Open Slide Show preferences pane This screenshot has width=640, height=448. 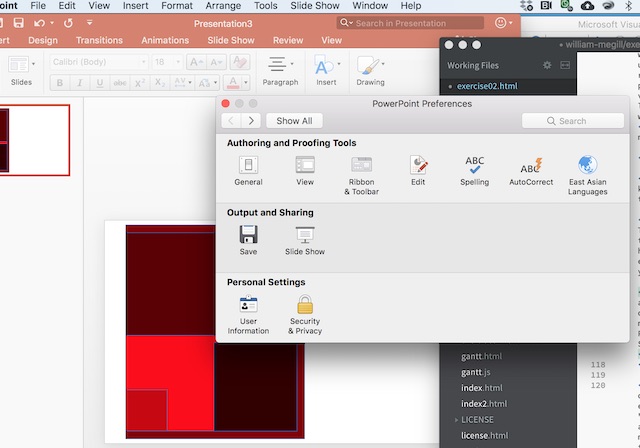click(305, 240)
